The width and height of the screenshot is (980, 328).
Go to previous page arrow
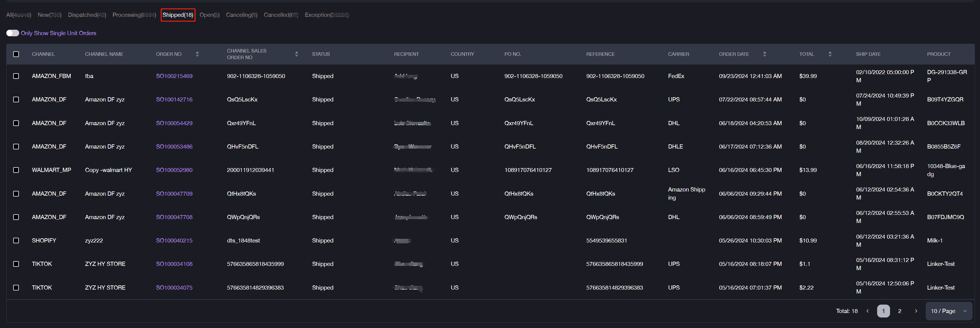[867, 311]
